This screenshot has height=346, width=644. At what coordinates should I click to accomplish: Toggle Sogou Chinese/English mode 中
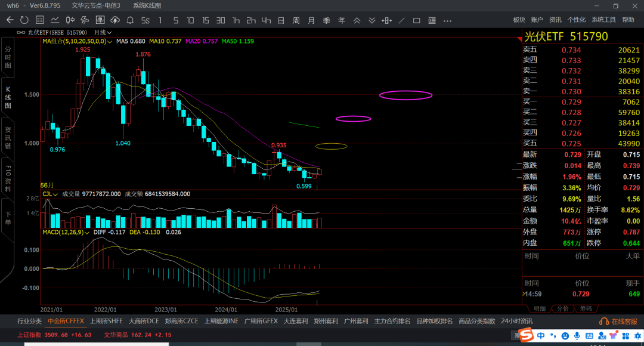coord(541,336)
